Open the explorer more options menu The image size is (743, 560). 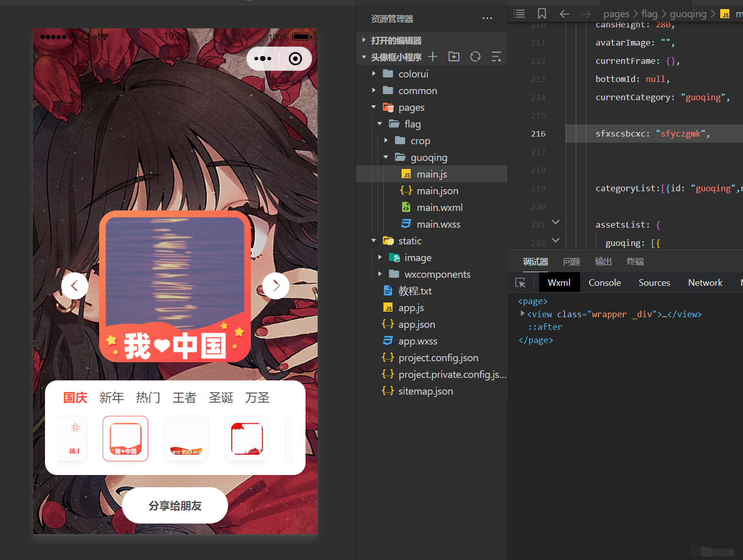[x=487, y=19]
